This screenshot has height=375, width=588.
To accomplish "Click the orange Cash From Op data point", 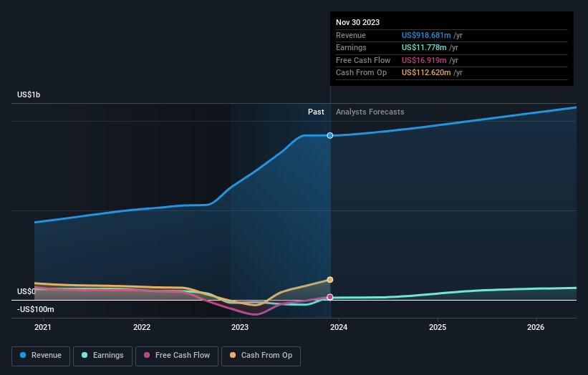I will pos(330,280).
